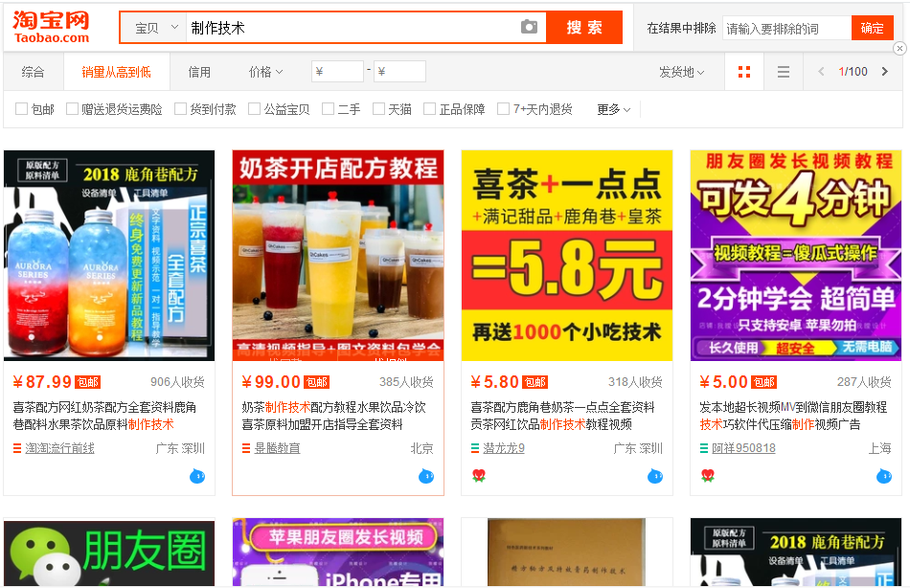Open seller link 景腾教育
This screenshot has width=910, height=588.
278,448
